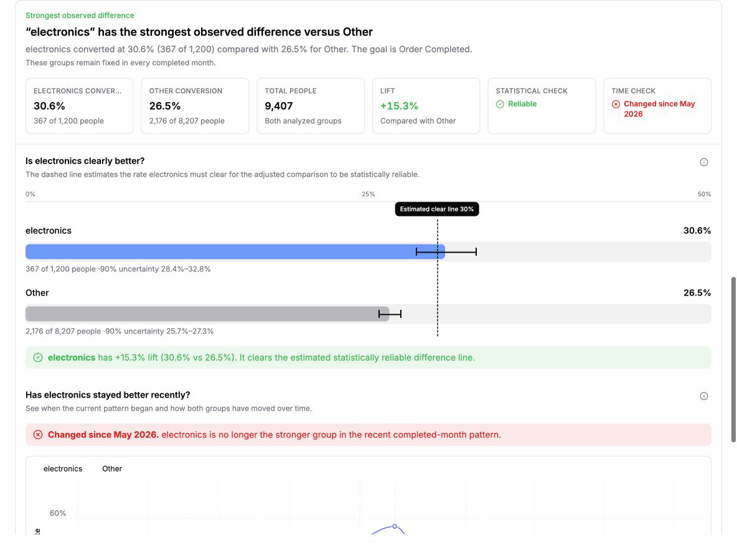Click the "Has electronics stayed better recently?" heading

[x=108, y=395]
